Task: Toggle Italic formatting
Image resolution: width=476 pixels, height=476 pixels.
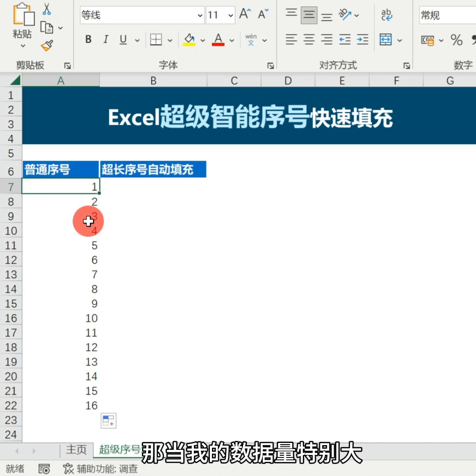Action: (106, 40)
